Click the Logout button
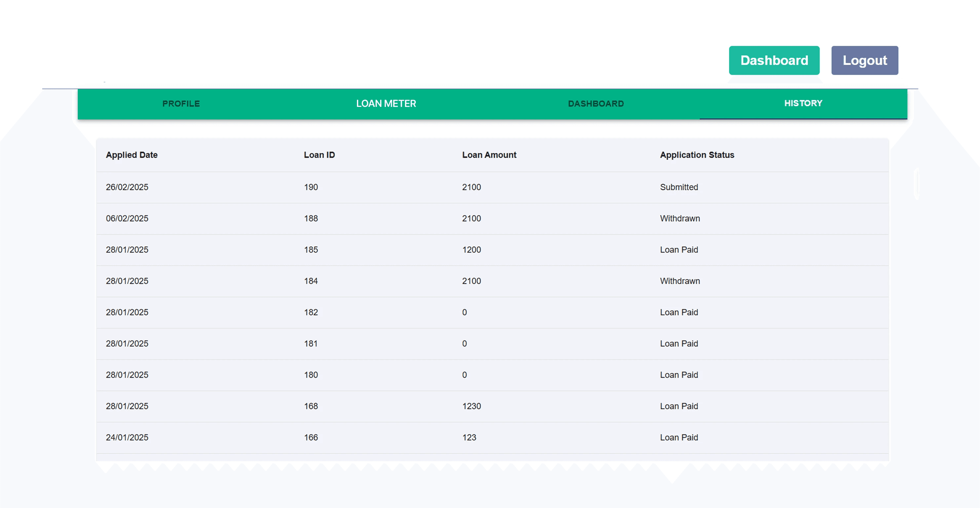The image size is (980, 508). pyautogui.click(x=864, y=60)
